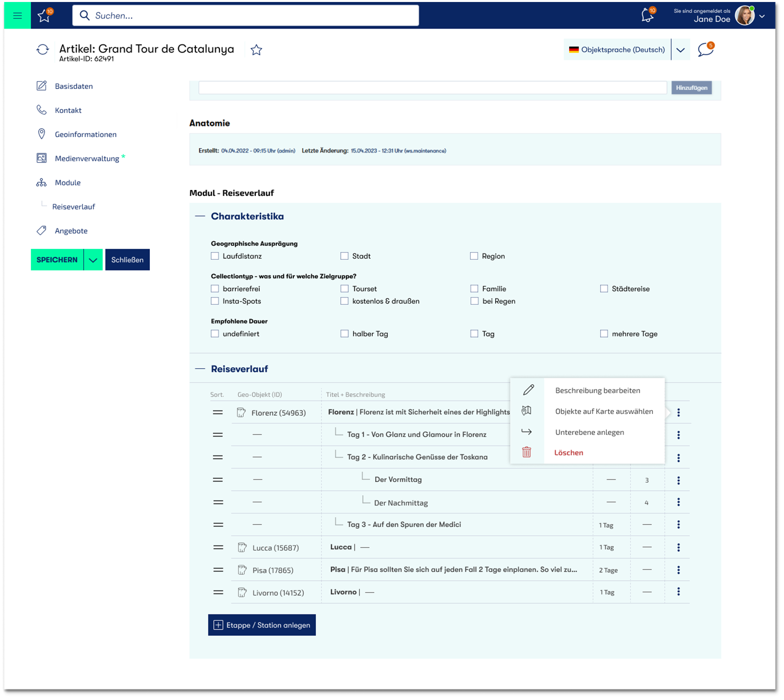Mark article as favorite with star outline
Screen dimensions: 784x700
pos(256,50)
